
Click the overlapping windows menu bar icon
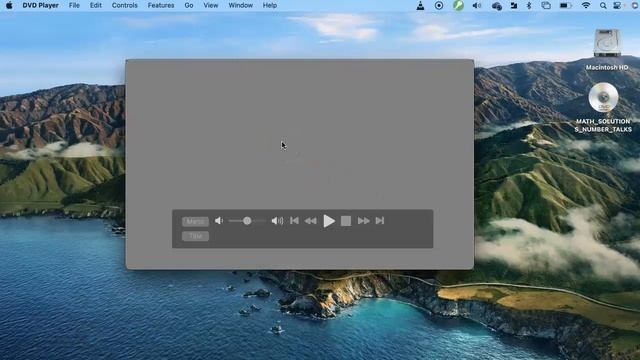546,5
